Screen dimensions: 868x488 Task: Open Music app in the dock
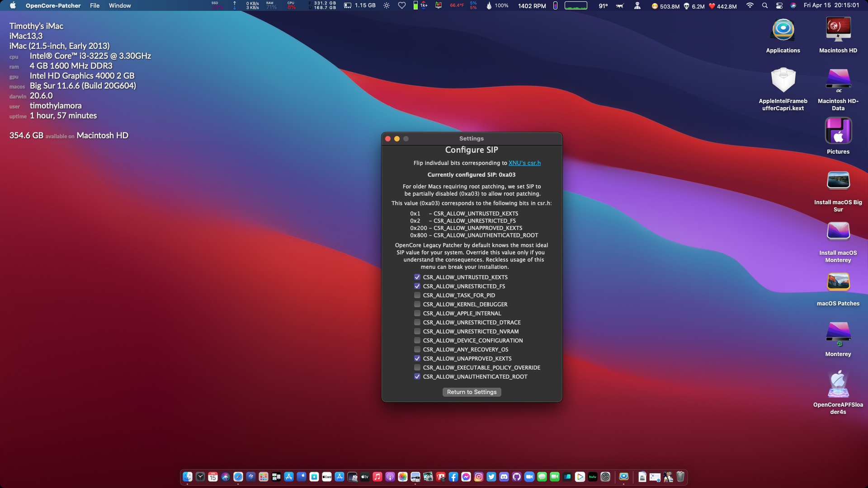[377, 477]
